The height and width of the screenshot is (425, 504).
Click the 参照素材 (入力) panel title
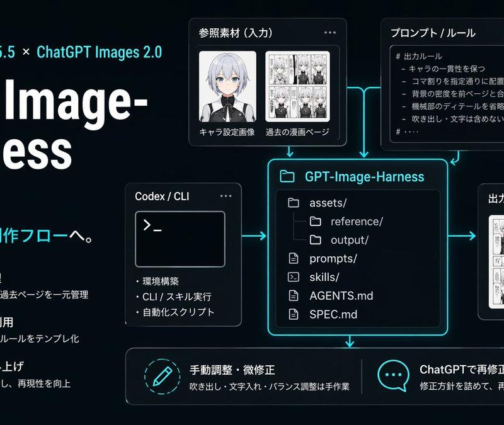(x=236, y=33)
